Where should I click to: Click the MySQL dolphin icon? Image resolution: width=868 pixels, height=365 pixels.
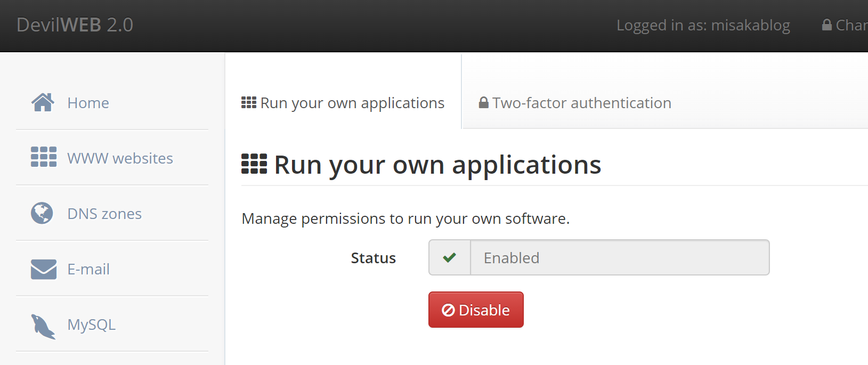click(x=43, y=326)
